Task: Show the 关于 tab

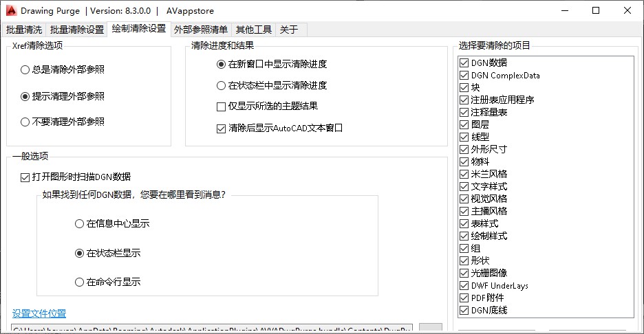Action: click(289, 30)
